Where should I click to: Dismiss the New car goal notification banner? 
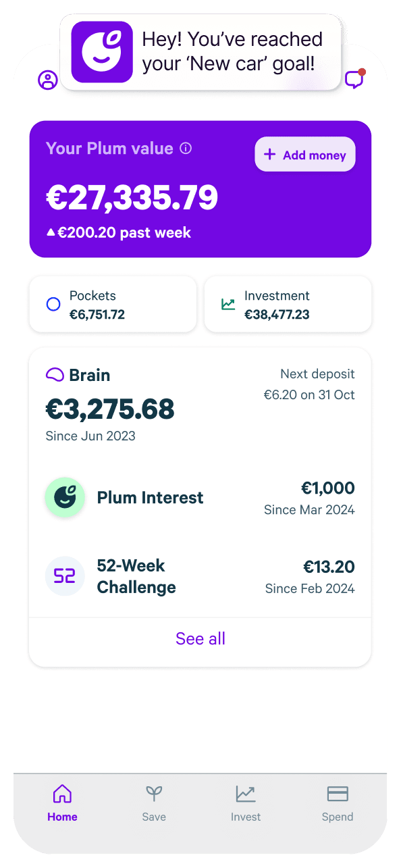(x=200, y=52)
